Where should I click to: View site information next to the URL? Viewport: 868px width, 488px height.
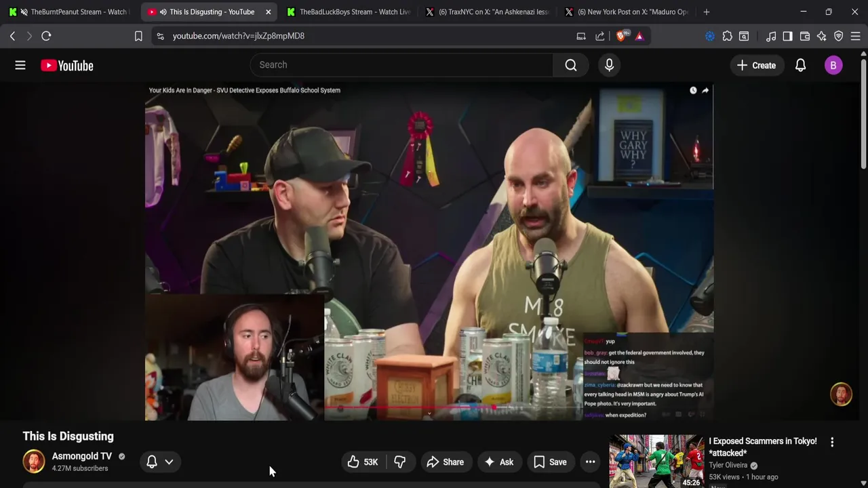[x=160, y=36]
